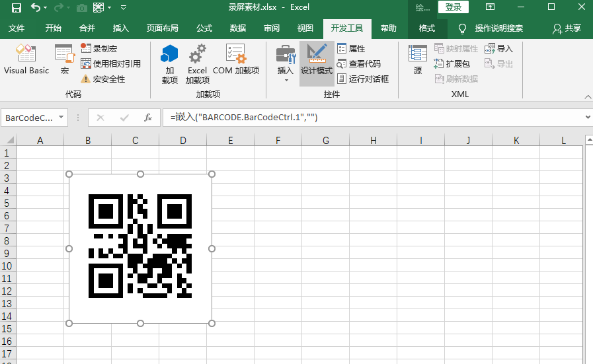This screenshot has width=593, height=364.
Task: Open the undo history dropdown arrow
Action: [46, 7]
